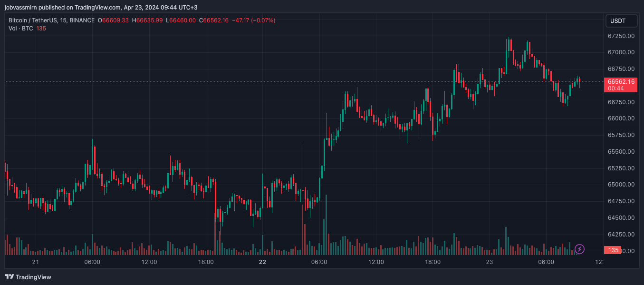Click the first 18:00 time axis label
Image resolution: width=644 pixels, height=285 pixels.
tap(206, 262)
